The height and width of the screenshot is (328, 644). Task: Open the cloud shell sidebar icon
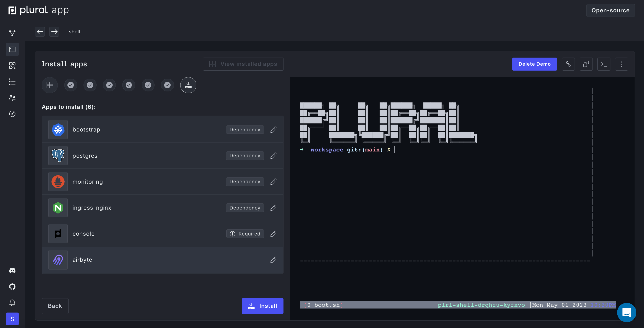12,49
